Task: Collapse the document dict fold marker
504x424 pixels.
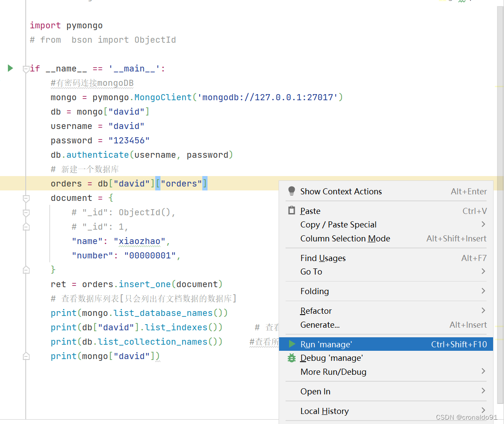Action: [x=26, y=199]
